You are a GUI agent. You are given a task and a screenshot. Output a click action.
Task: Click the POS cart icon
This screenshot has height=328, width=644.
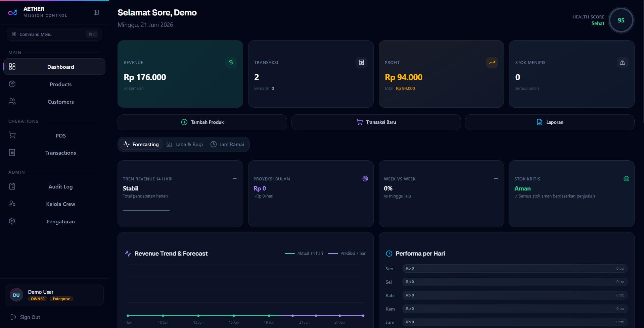(x=12, y=135)
